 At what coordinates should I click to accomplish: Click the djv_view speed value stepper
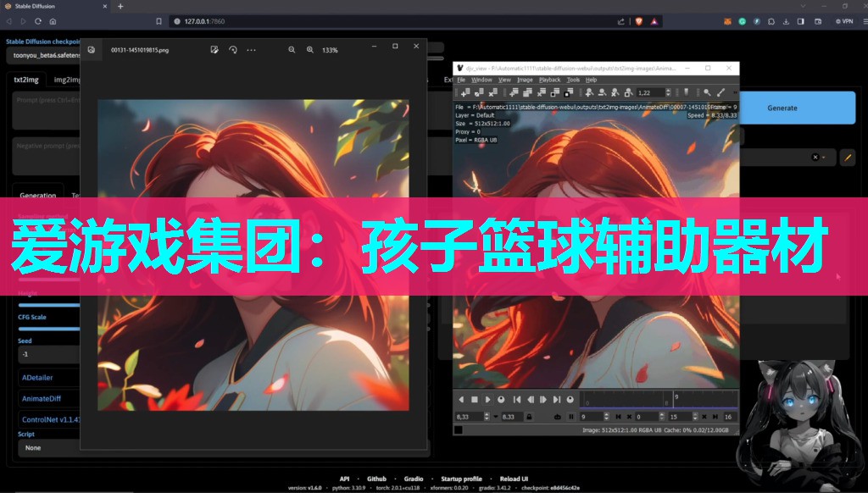[487, 417]
